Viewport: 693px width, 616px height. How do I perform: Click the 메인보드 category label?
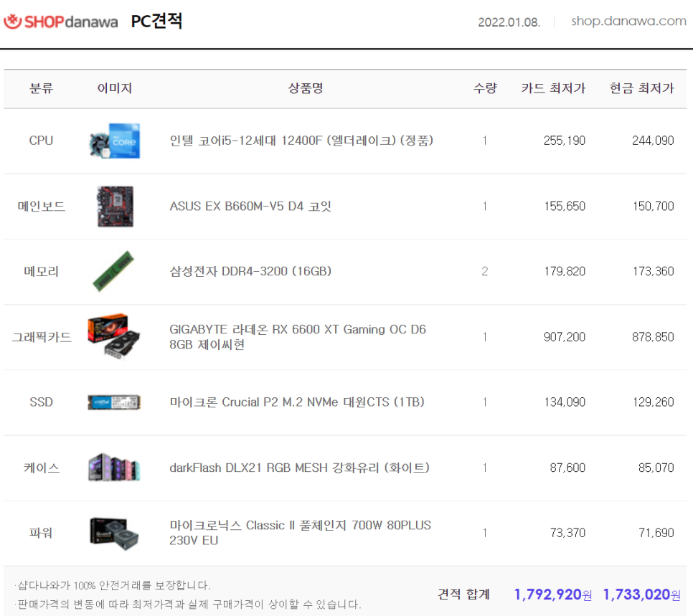[41, 207]
